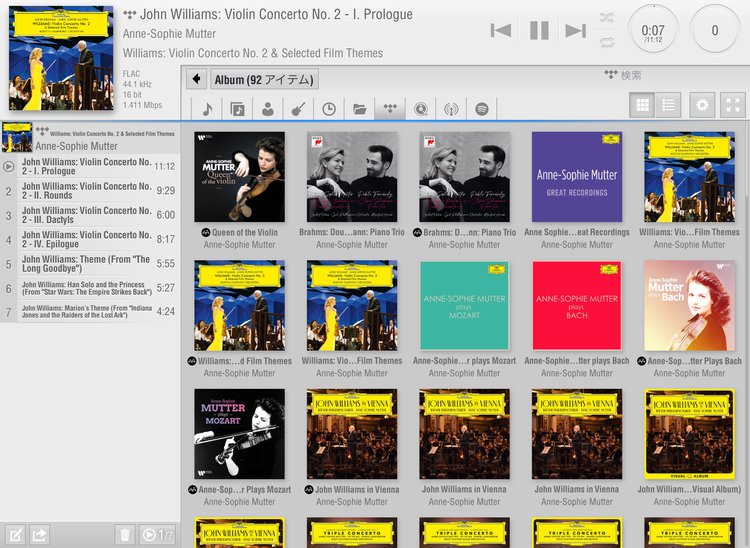Skip to the next track

(x=575, y=30)
